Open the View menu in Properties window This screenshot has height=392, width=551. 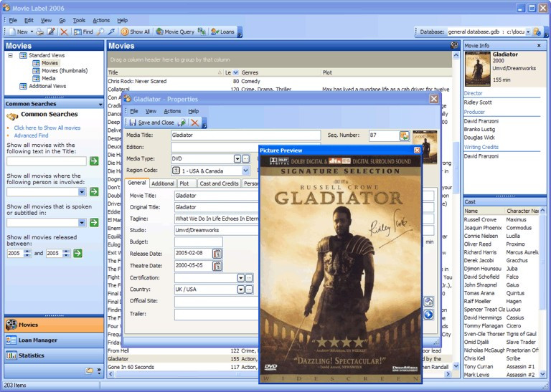(151, 111)
